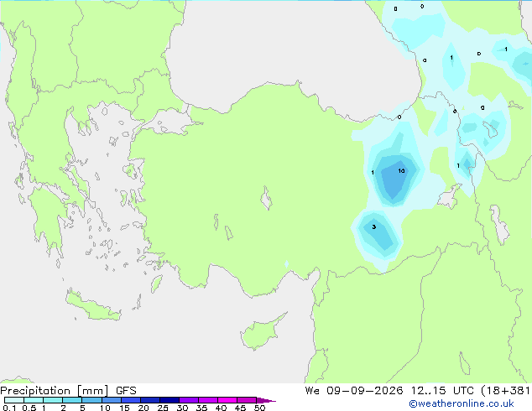The height and width of the screenshot is (411, 532).
Task: Click the 'Precipitation [mm] GFS' title text
Action: coord(68,391)
